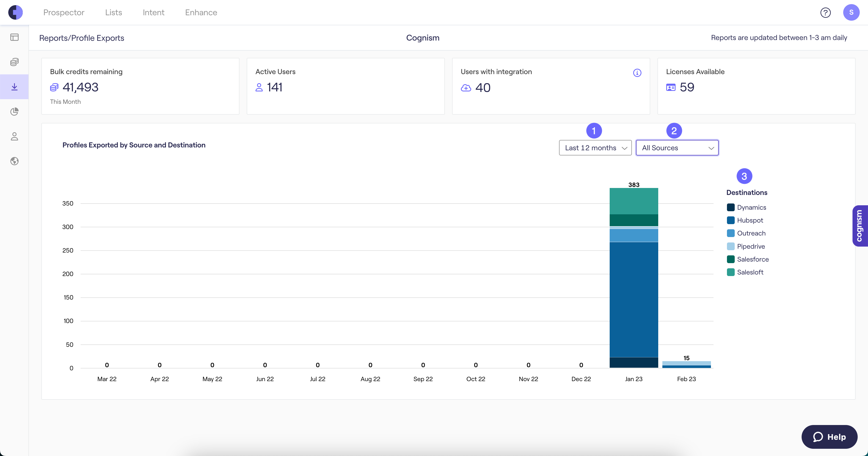Click the Destinations legend heading
The image size is (868, 456).
tap(747, 193)
